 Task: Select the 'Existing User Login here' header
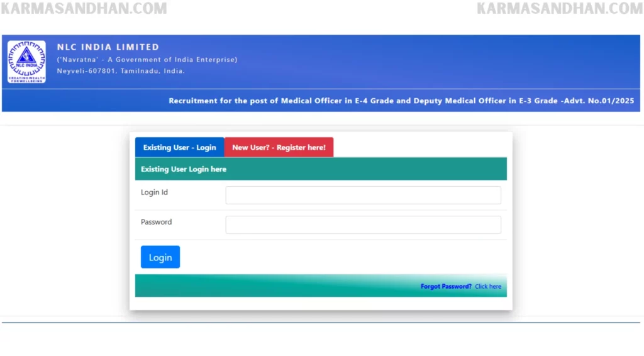pyautogui.click(x=184, y=169)
